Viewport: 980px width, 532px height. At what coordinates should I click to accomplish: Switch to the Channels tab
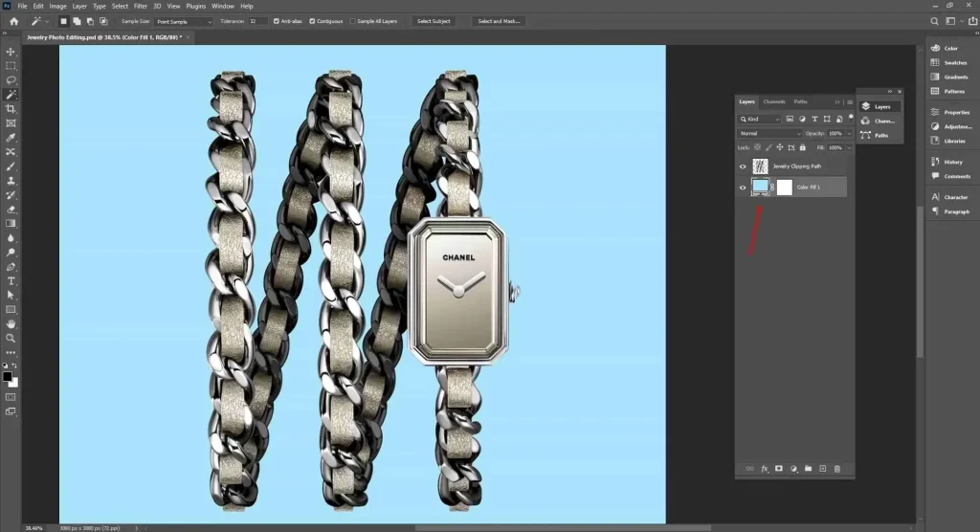tap(774, 101)
